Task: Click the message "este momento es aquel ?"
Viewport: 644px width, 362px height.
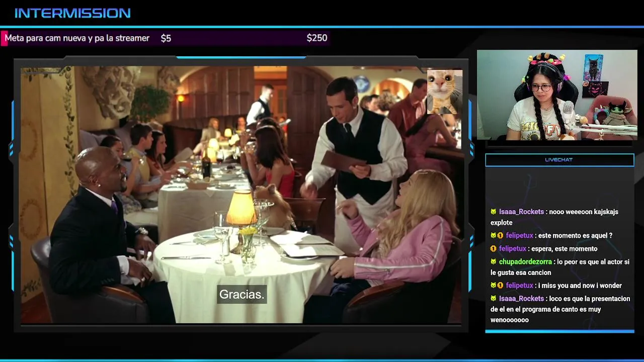Action: pos(575,235)
